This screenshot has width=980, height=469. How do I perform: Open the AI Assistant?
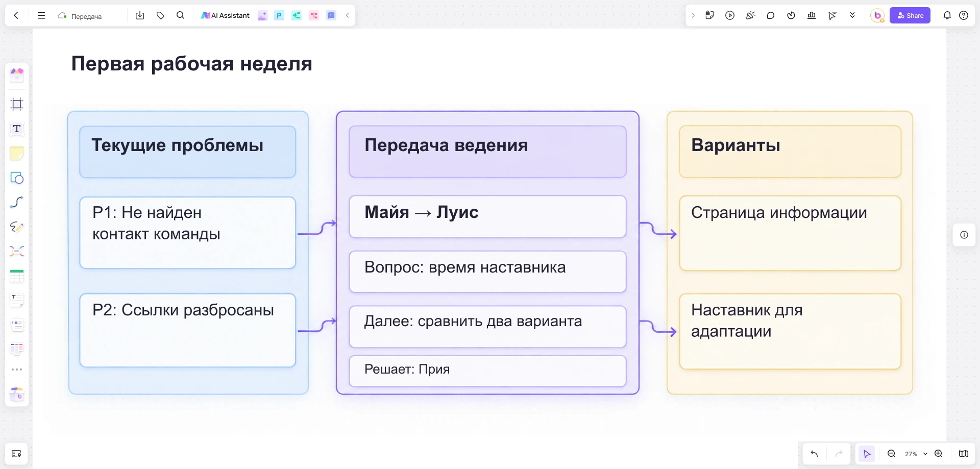225,15
